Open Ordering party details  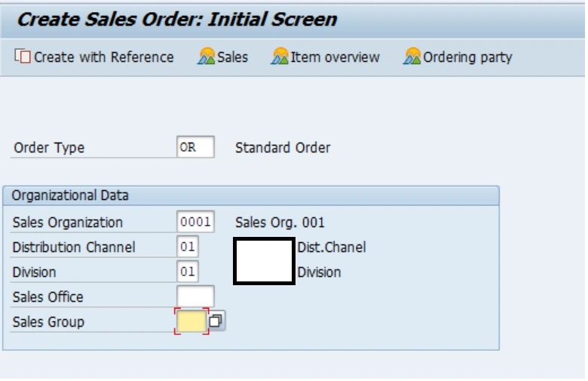458,57
